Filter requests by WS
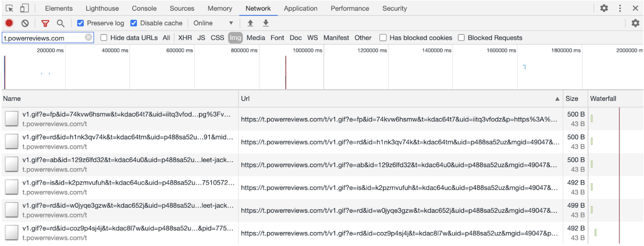 coord(313,38)
